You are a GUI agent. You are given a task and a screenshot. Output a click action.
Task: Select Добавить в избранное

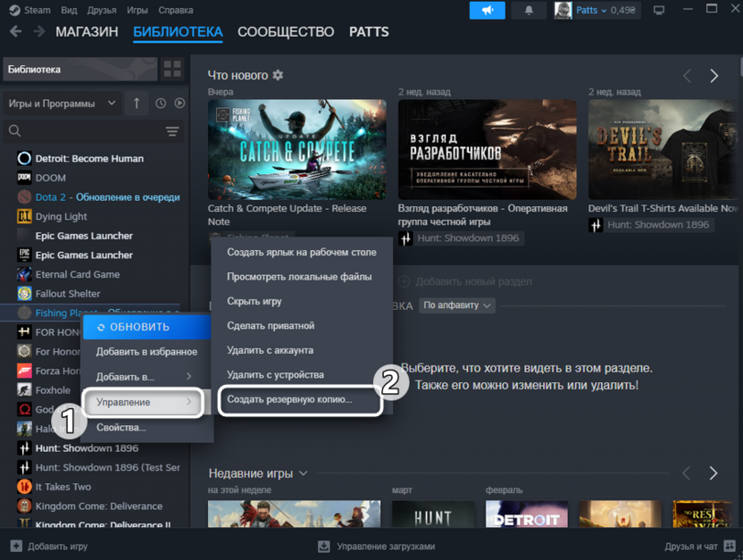click(x=146, y=352)
